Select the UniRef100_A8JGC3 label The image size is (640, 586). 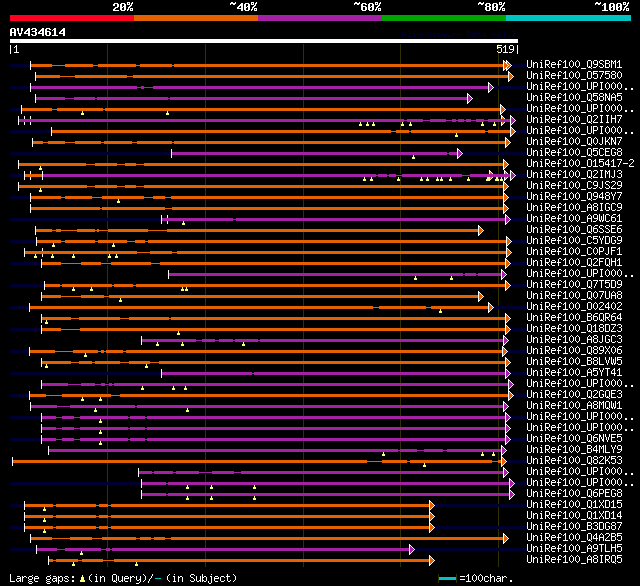[x=574, y=340]
